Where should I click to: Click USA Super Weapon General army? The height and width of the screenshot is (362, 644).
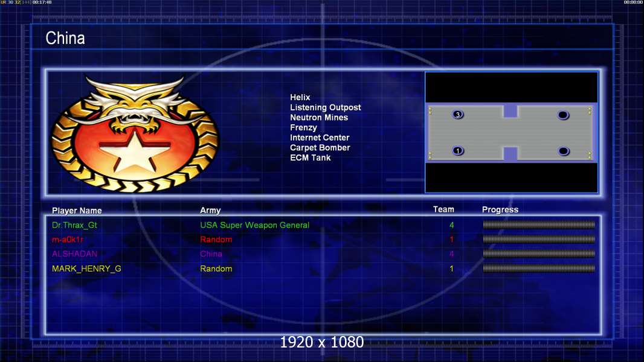point(255,225)
